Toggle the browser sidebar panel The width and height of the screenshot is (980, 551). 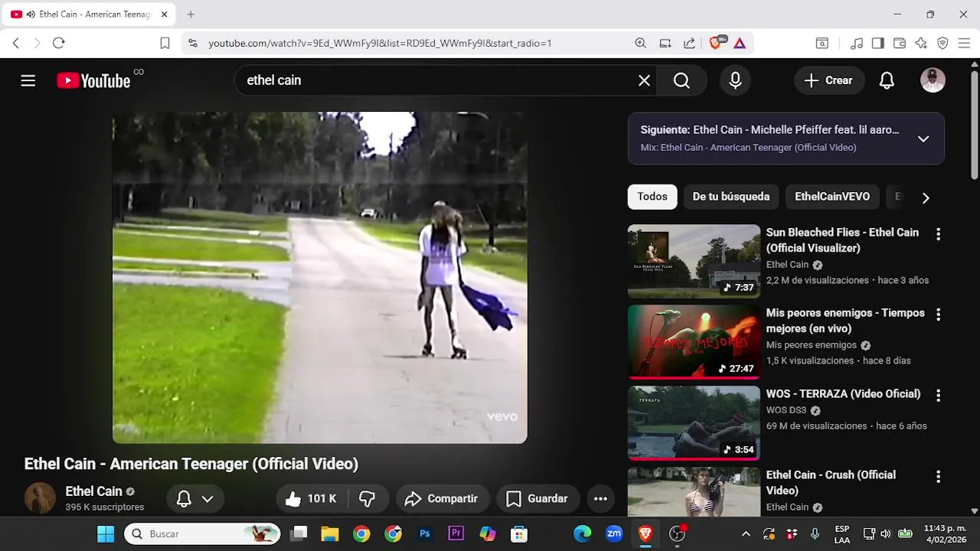point(878,44)
